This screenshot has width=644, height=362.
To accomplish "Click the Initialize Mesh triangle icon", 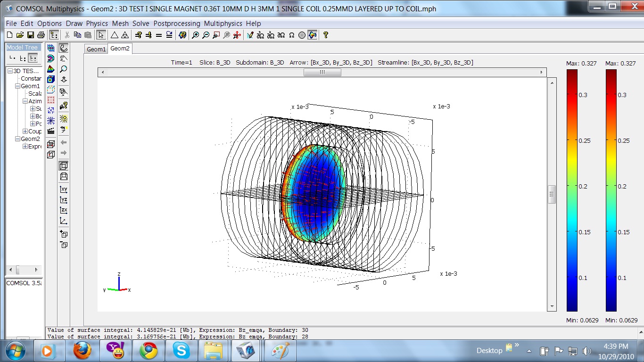I will (114, 35).
